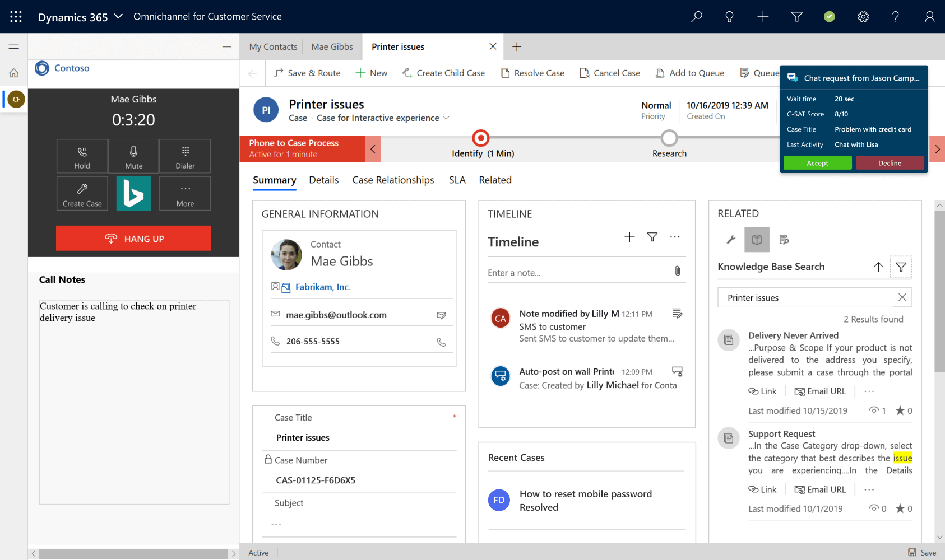This screenshot has height=560, width=945.
Task: Open Bing search from the softphone panel
Action: [x=133, y=193]
